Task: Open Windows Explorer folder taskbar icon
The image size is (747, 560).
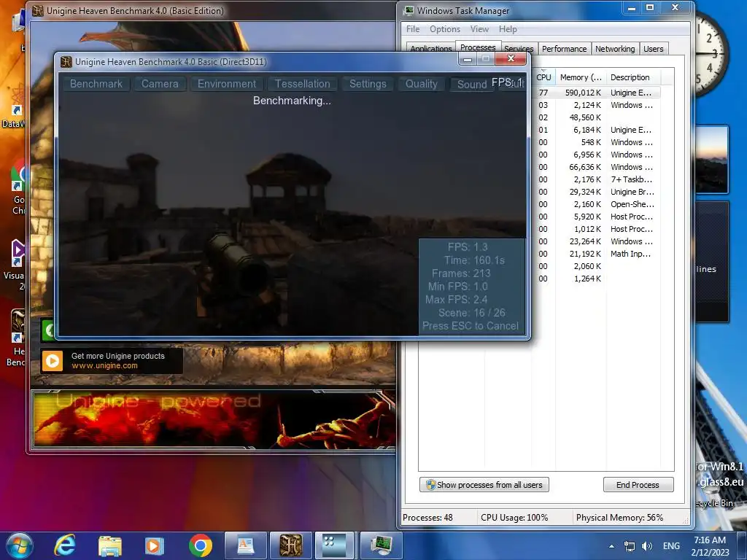Action: (x=110, y=545)
